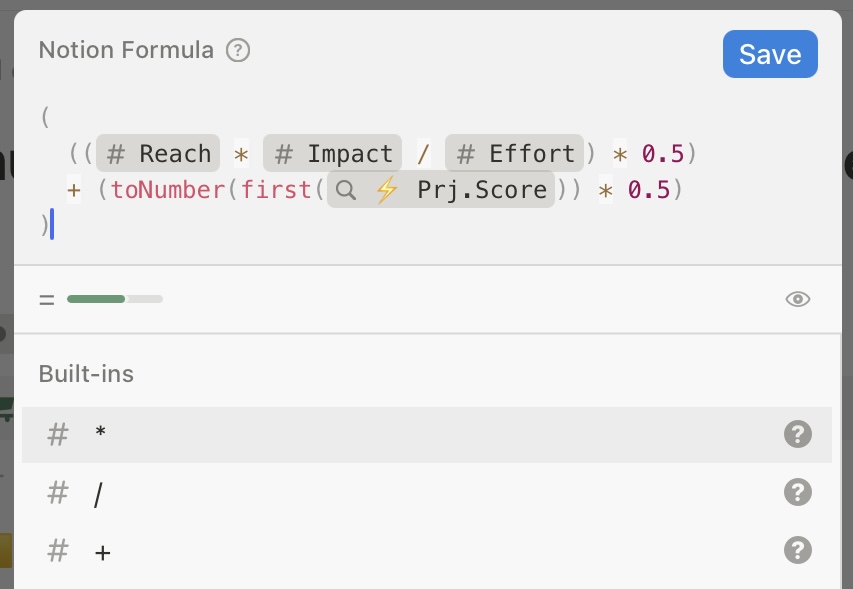Click the number icon beside divide
Viewport: 853px width, 589px height.
point(58,493)
